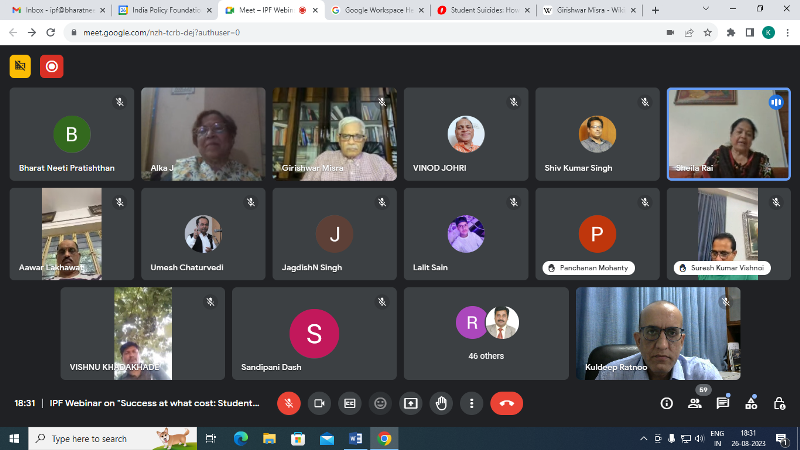Expand the 46 others participants tile
This screenshot has width=800, height=450.
[x=486, y=334]
